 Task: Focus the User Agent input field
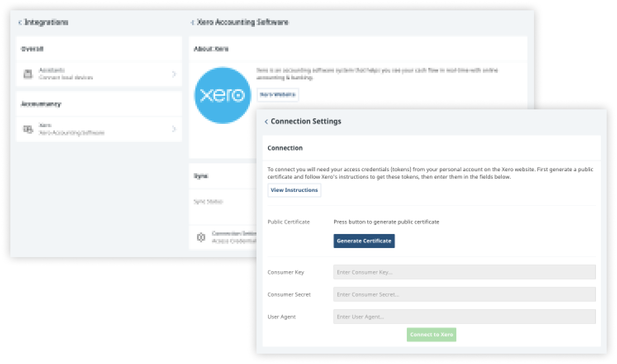pyautogui.click(x=465, y=317)
